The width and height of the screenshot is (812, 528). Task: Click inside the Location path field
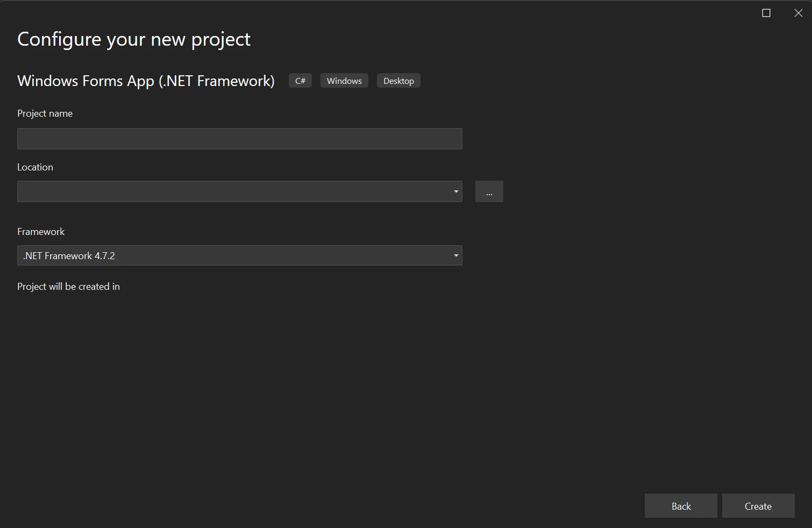pyautogui.click(x=231, y=191)
